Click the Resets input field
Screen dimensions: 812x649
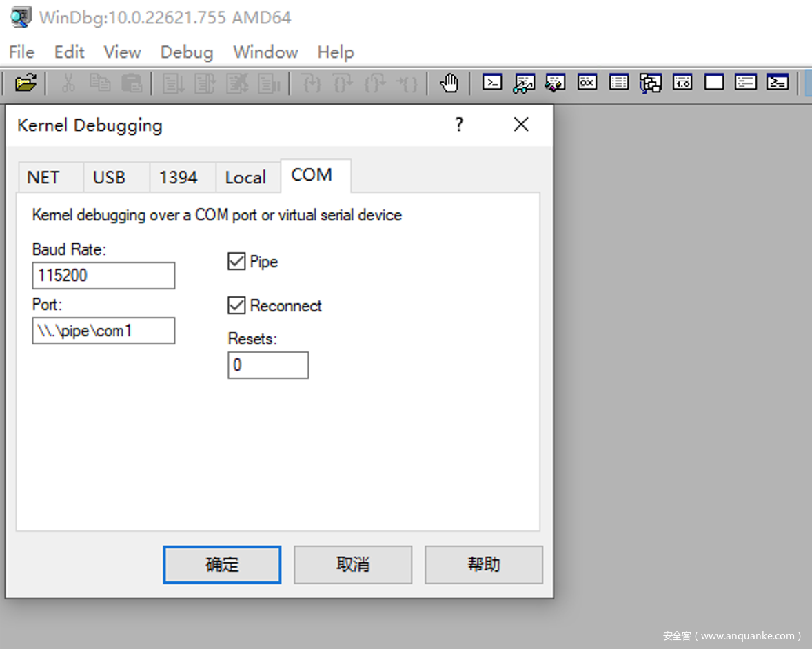click(268, 365)
